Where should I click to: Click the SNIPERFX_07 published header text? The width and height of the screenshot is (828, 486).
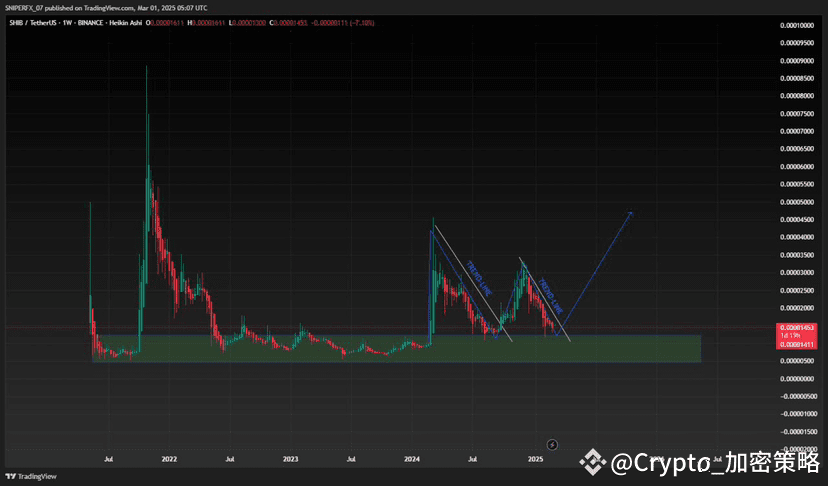pyautogui.click(x=106, y=8)
